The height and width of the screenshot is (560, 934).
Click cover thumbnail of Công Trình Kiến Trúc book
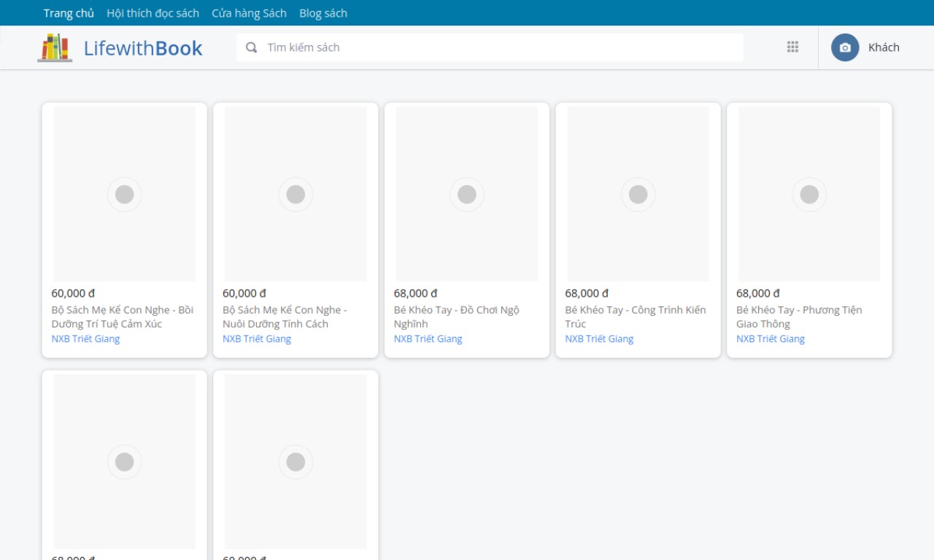[x=638, y=194]
